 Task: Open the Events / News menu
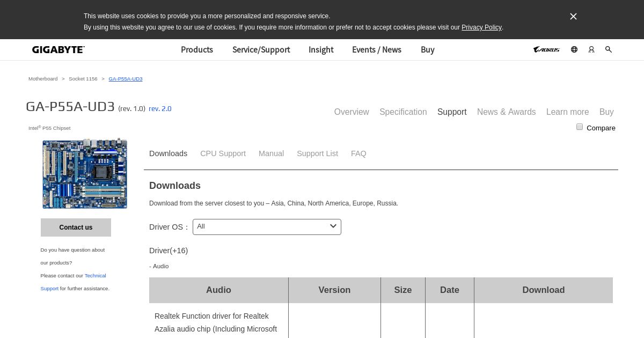pyautogui.click(x=377, y=49)
